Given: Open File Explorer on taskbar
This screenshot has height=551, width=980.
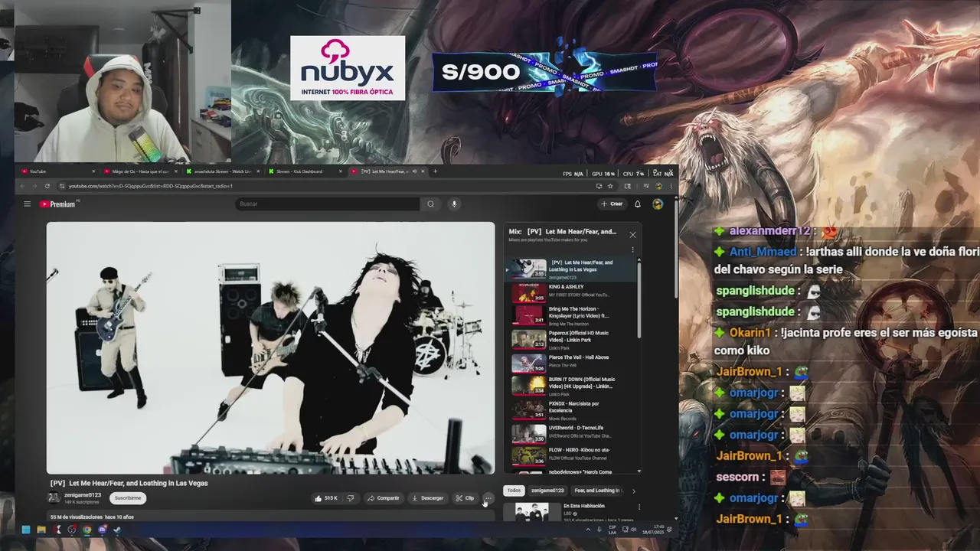Looking at the screenshot, I should tap(41, 530).
